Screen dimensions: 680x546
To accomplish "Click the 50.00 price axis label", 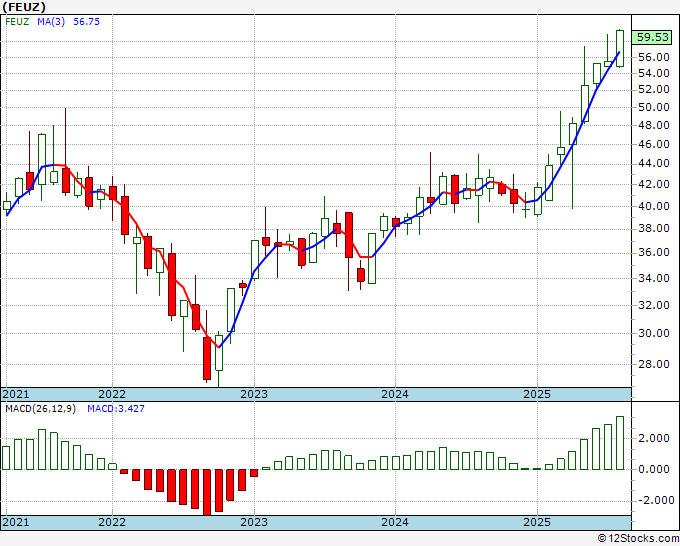I will [x=653, y=107].
